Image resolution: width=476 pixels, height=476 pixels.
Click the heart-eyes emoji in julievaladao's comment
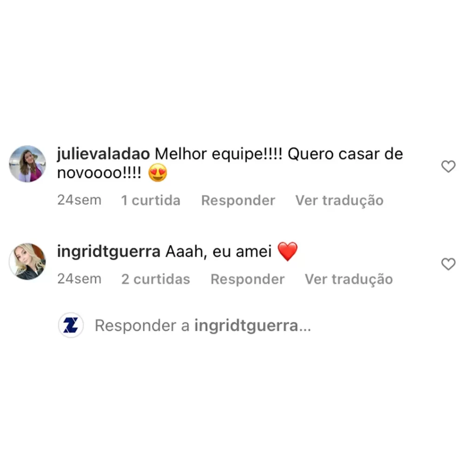tap(158, 173)
